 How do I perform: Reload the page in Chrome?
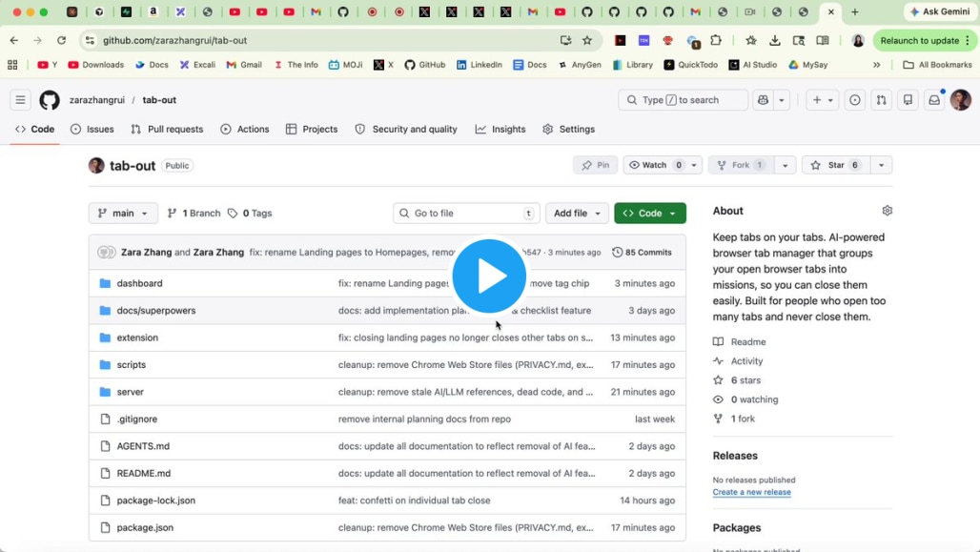click(61, 41)
